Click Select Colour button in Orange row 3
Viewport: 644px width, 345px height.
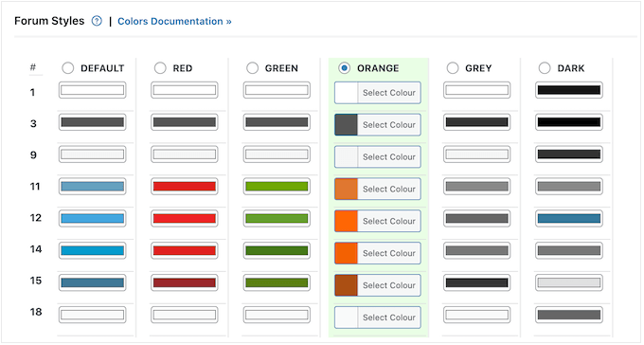coord(389,124)
